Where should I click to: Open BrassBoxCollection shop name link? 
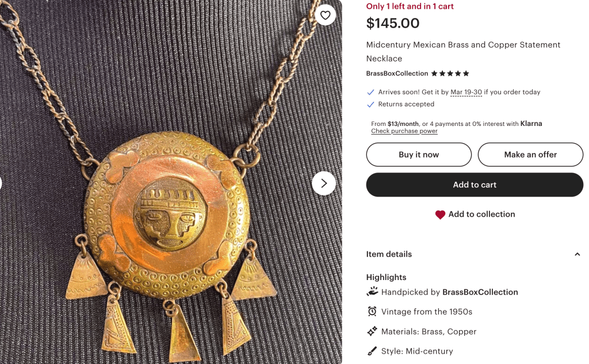click(x=397, y=74)
